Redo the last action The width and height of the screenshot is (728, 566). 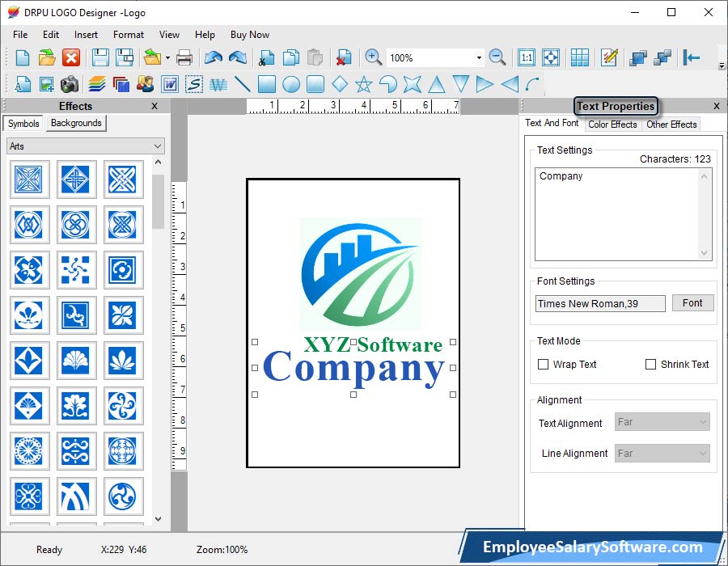(x=238, y=58)
